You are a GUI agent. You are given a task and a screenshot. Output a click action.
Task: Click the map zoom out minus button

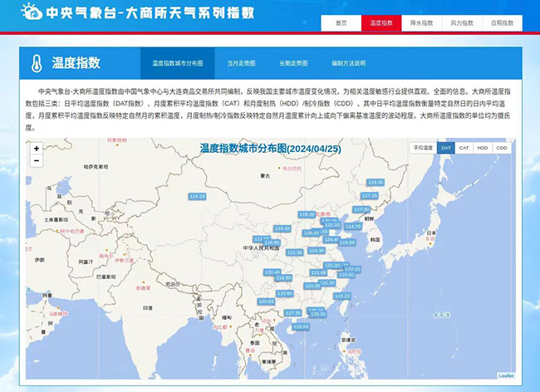37,160
